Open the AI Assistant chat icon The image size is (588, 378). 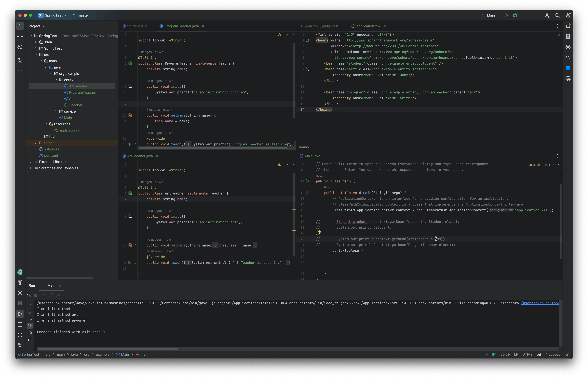click(568, 68)
